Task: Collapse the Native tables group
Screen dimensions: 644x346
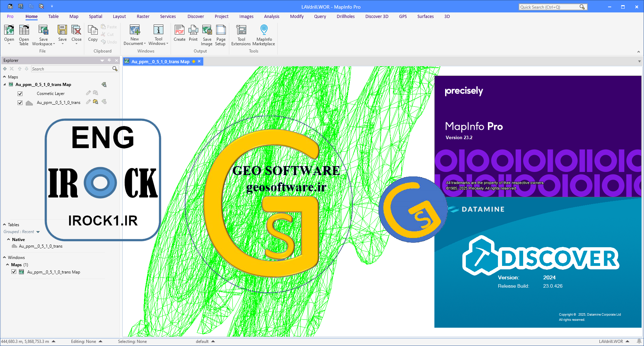Action: coord(9,239)
